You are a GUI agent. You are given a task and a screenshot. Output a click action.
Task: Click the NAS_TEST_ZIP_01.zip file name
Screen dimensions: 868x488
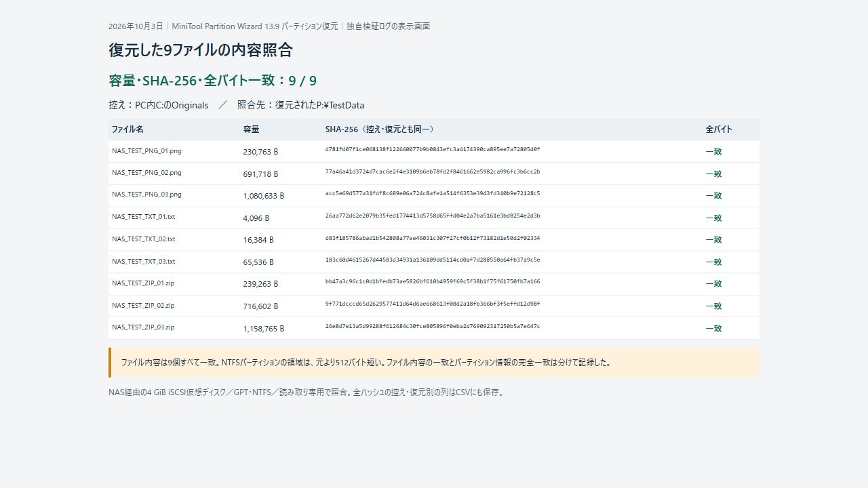143,283
